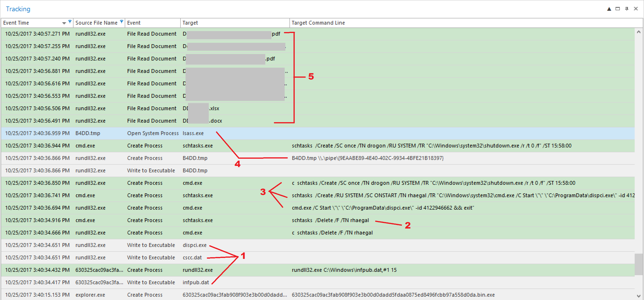Click the Tracking panel title

tap(18, 9)
